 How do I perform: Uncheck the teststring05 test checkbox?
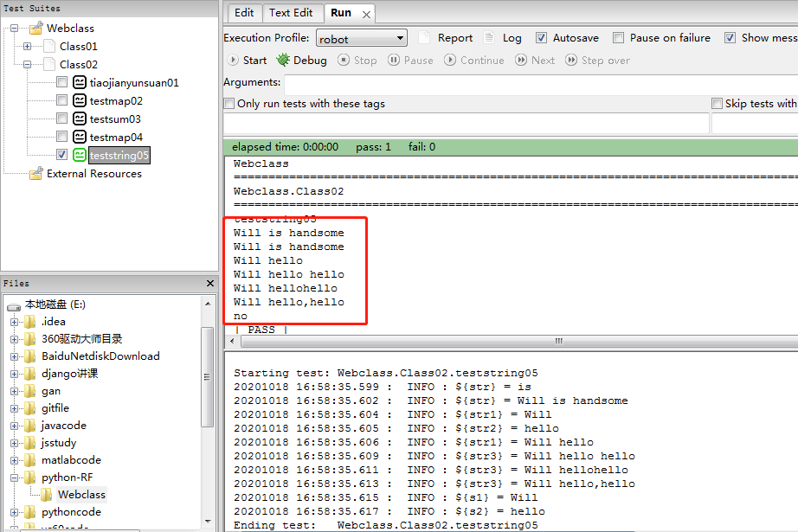[x=61, y=155]
